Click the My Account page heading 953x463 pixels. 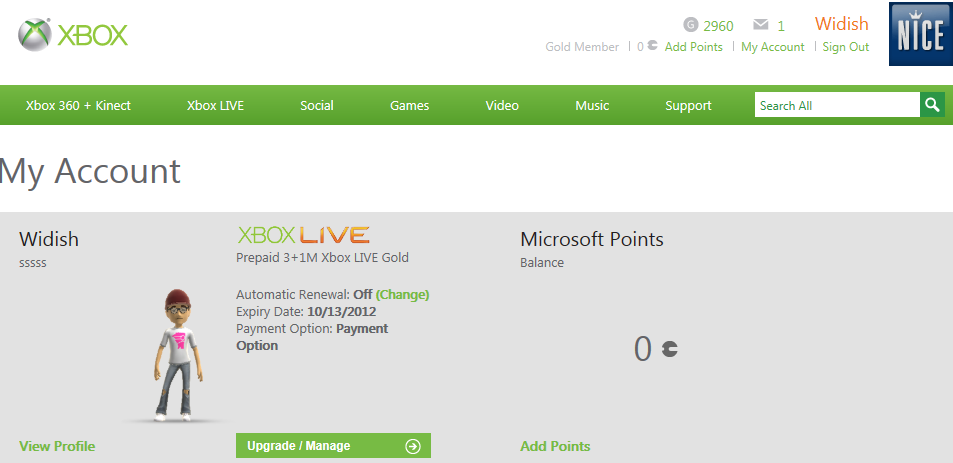click(x=89, y=171)
